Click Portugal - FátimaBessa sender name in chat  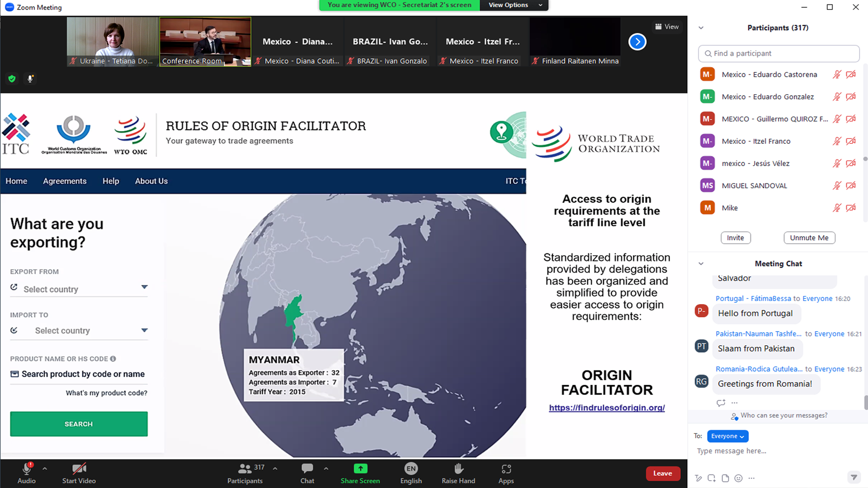[x=753, y=299]
